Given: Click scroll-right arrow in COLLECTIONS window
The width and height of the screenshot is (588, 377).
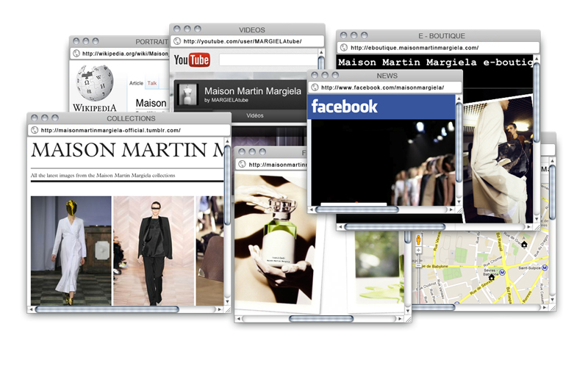Looking at the screenshot, I should (x=220, y=309).
